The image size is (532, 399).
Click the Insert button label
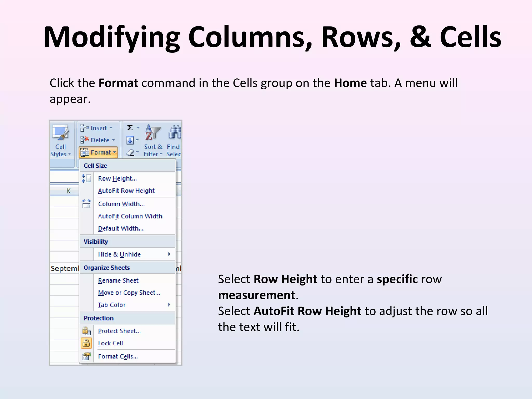pos(99,128)
